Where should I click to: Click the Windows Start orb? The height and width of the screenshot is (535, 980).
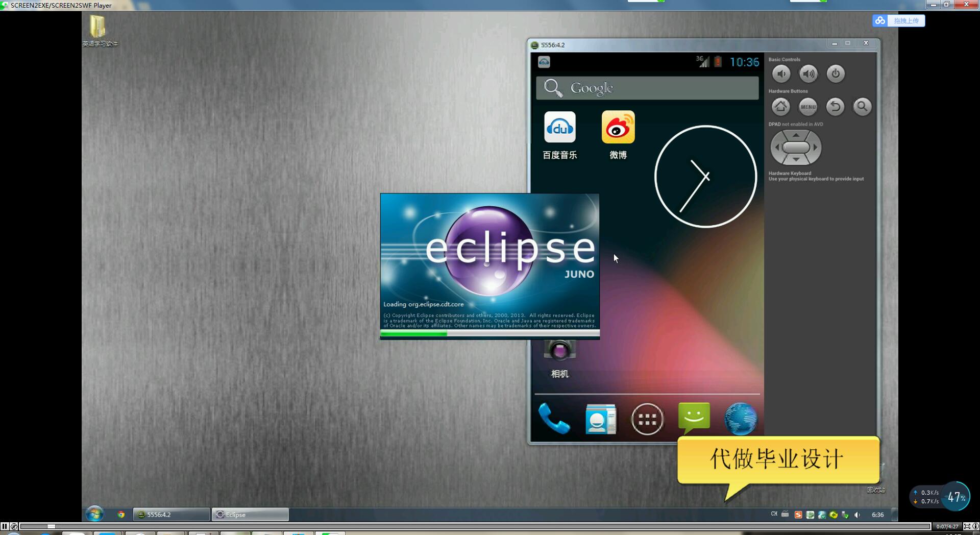coord(94,514)
